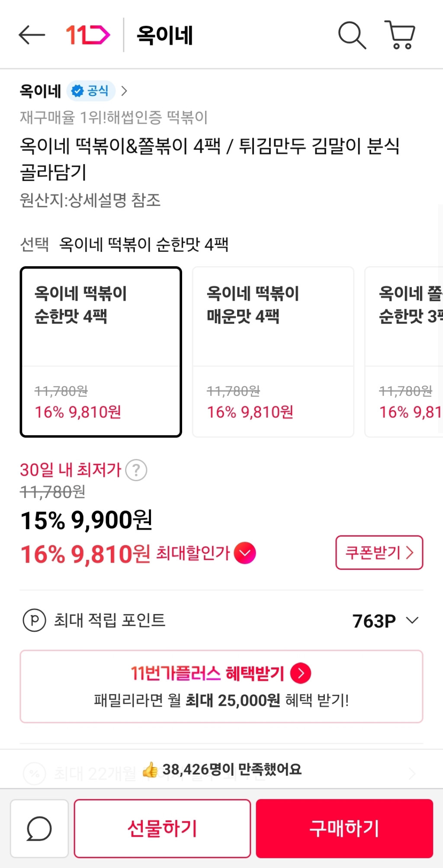Select 옥이네 떡볶이 매운맛 4팩 option
Image resolution: width=443 pixels, height=868 pixels.
coord(273,352)
